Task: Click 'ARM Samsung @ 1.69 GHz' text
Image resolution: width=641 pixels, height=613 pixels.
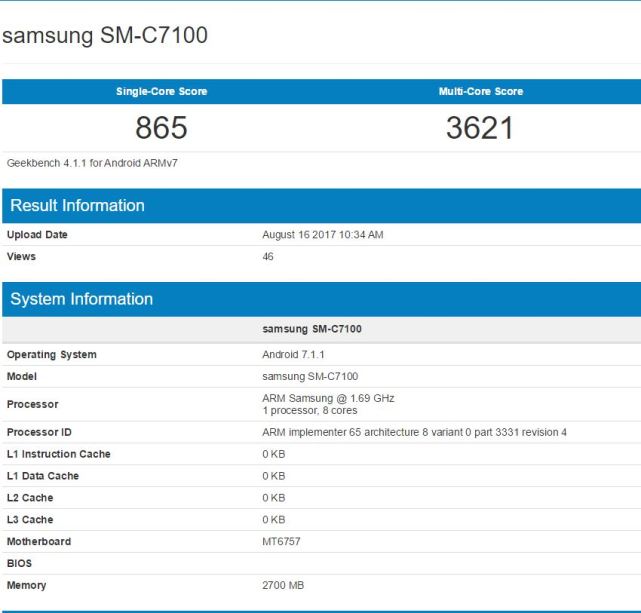Action: click(x=328, y=398)
